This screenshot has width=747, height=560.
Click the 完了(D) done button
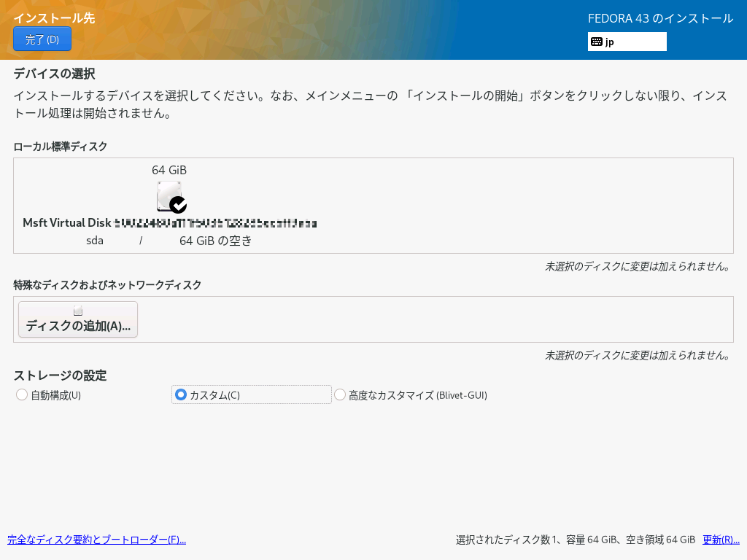pos(42,39)
